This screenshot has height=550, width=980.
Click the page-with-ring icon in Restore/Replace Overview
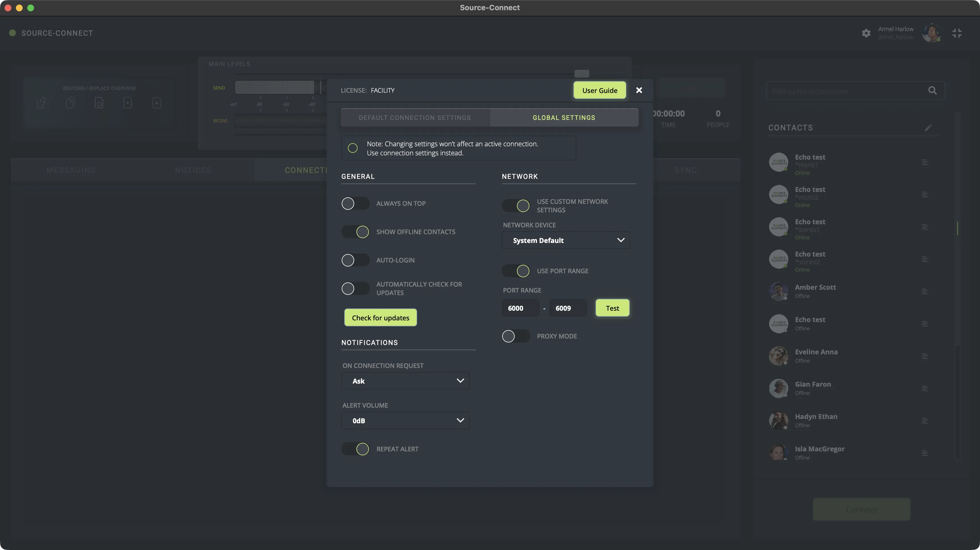[99, 103]
